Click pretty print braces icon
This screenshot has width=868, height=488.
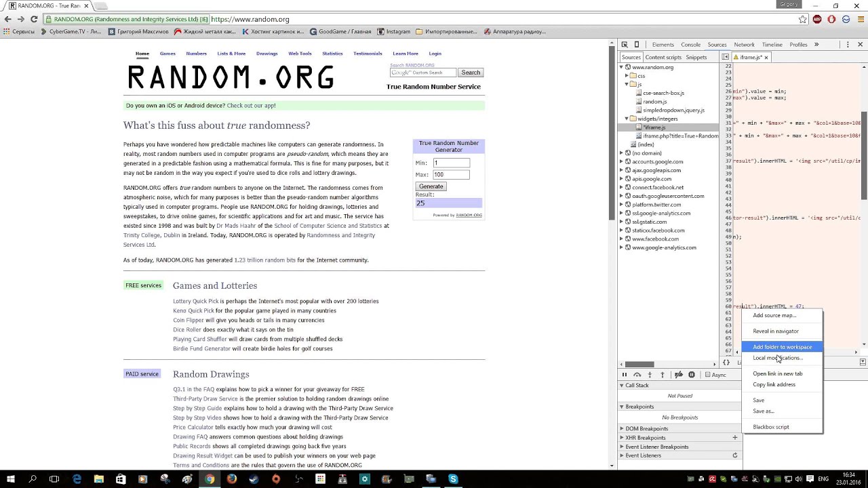click(x=726, y=363)
